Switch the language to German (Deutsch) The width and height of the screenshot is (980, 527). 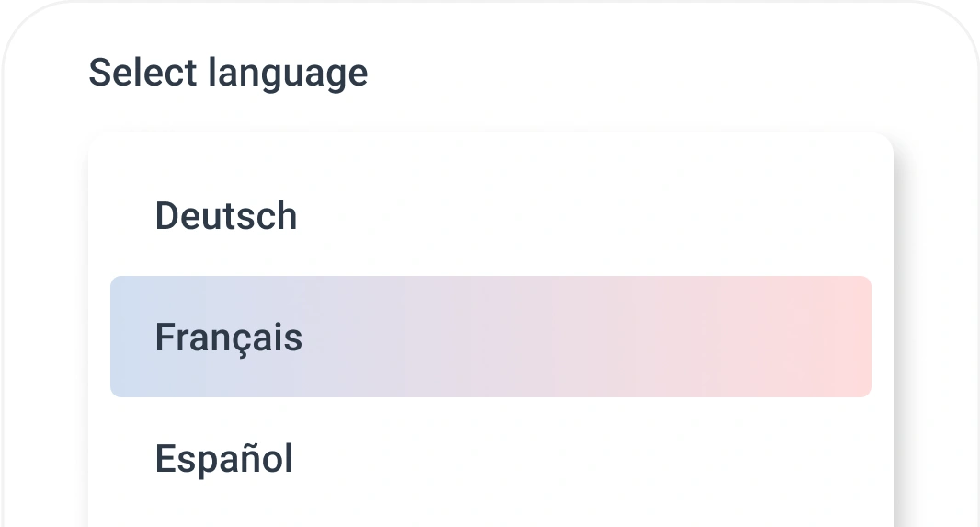point(226,216)
